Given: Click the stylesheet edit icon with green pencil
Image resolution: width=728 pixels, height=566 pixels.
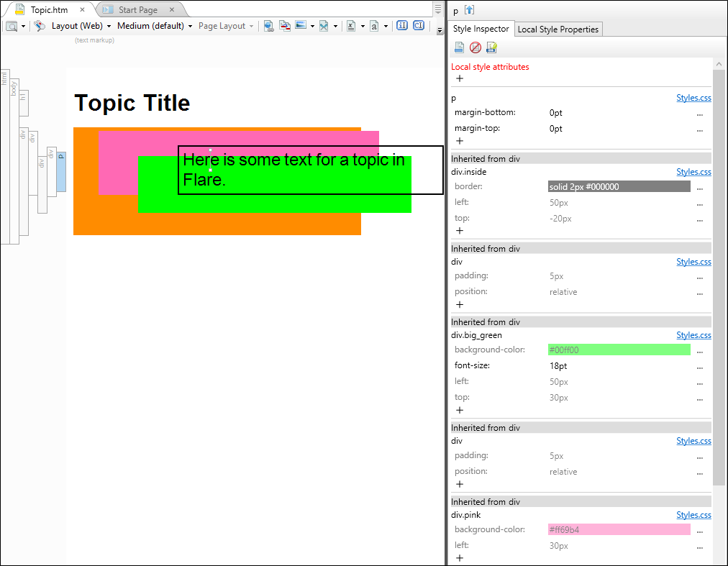Looking at the screenshot, I should pyautogui.click(x=491, y=47).
